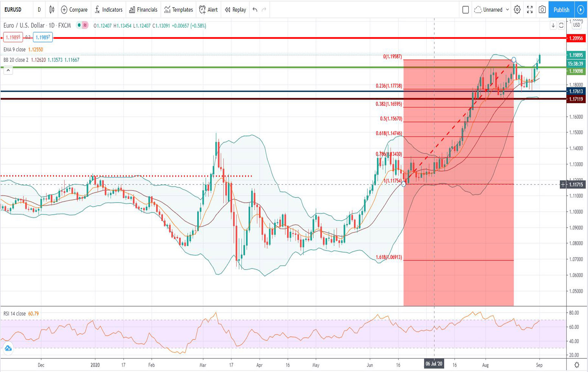Toggle the market status indicator pill
This screenshot has width=588, height=372.
click(x=82, y=25)
